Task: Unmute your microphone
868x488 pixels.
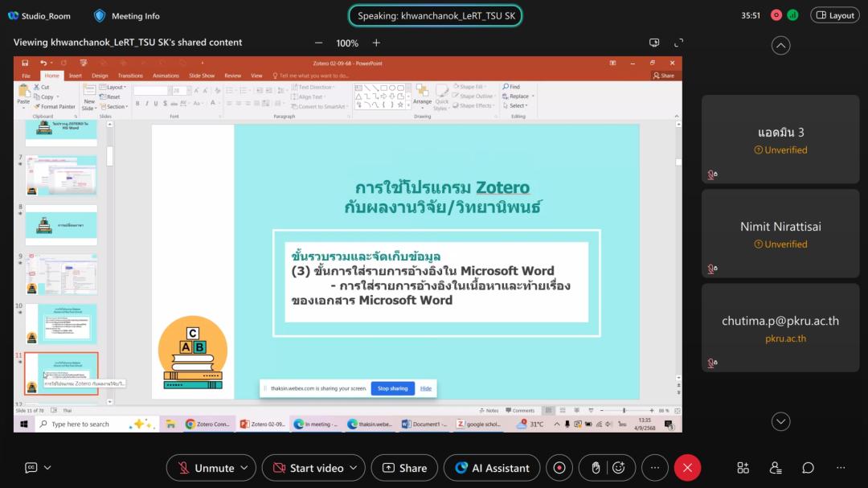Action: coord(205,468)
